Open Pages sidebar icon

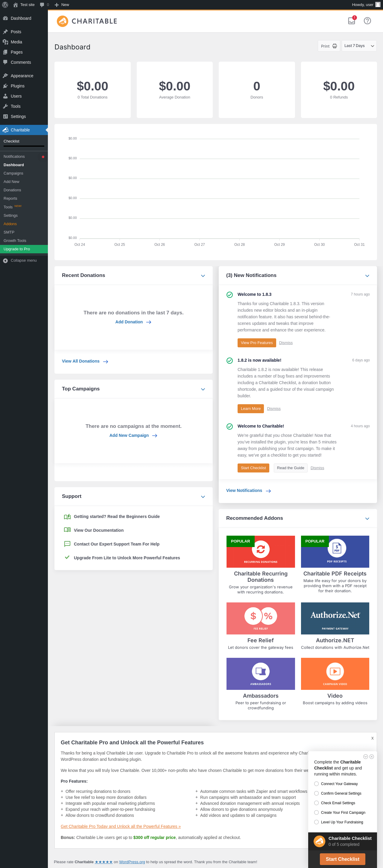coord(5,52)
